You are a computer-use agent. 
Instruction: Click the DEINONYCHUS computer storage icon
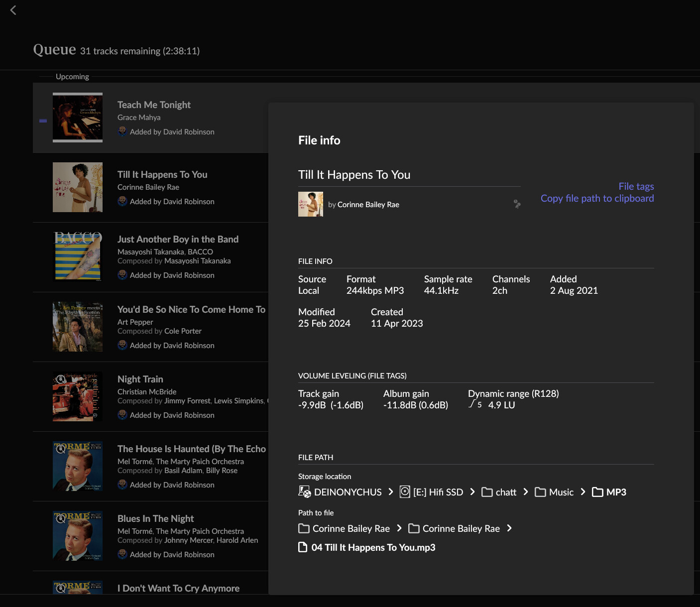pos(304,492)
